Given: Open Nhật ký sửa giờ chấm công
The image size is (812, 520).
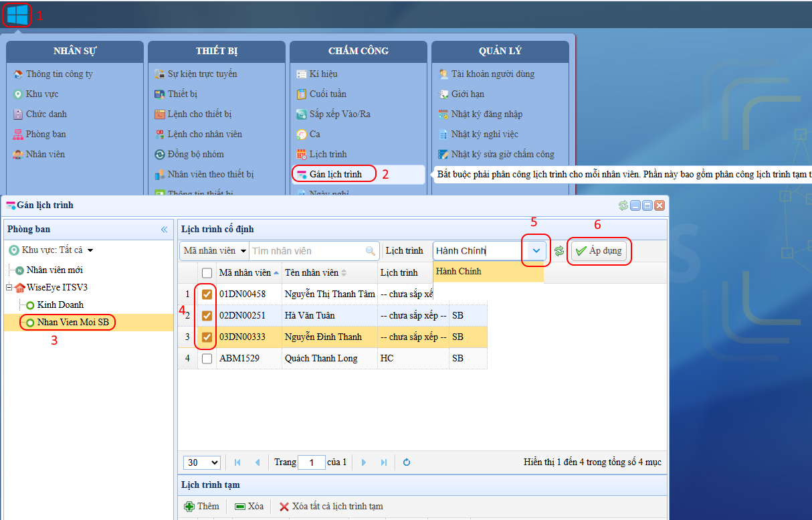Looking at the screenshot, I should pyautogui.click(x=496, y=154).
